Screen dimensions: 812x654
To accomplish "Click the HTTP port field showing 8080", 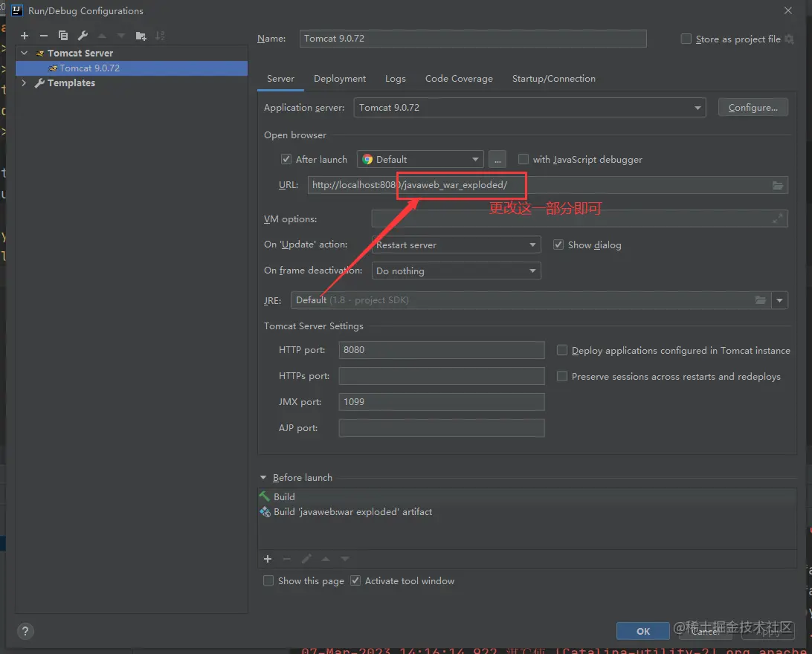I will point(442,350).
